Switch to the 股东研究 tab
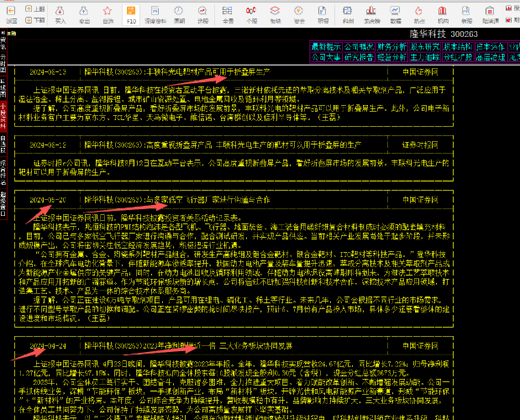This screenshot has height=420, width=520. 425,47
